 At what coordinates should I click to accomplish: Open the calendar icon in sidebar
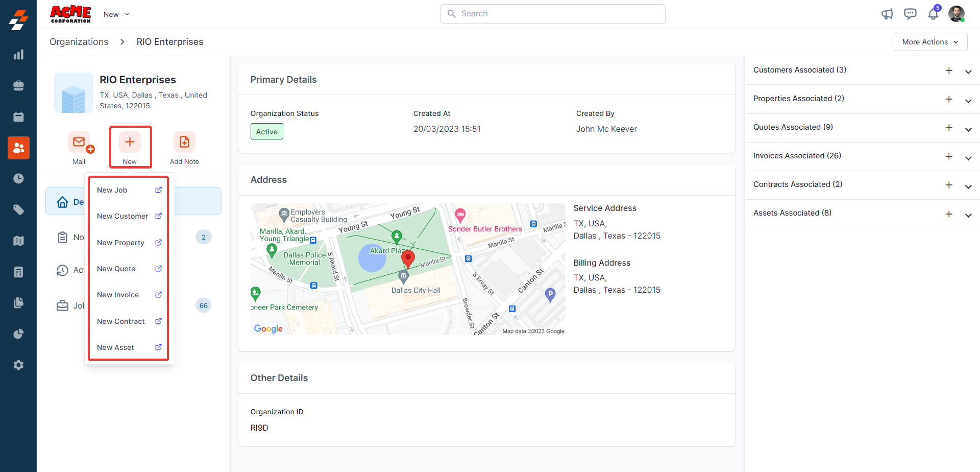click(x=18, y=117)
